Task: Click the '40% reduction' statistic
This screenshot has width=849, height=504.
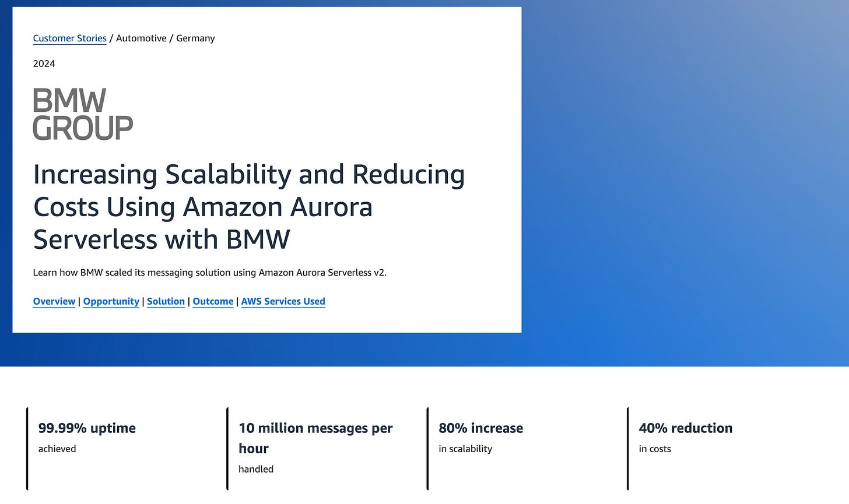Action: (686, 428)
